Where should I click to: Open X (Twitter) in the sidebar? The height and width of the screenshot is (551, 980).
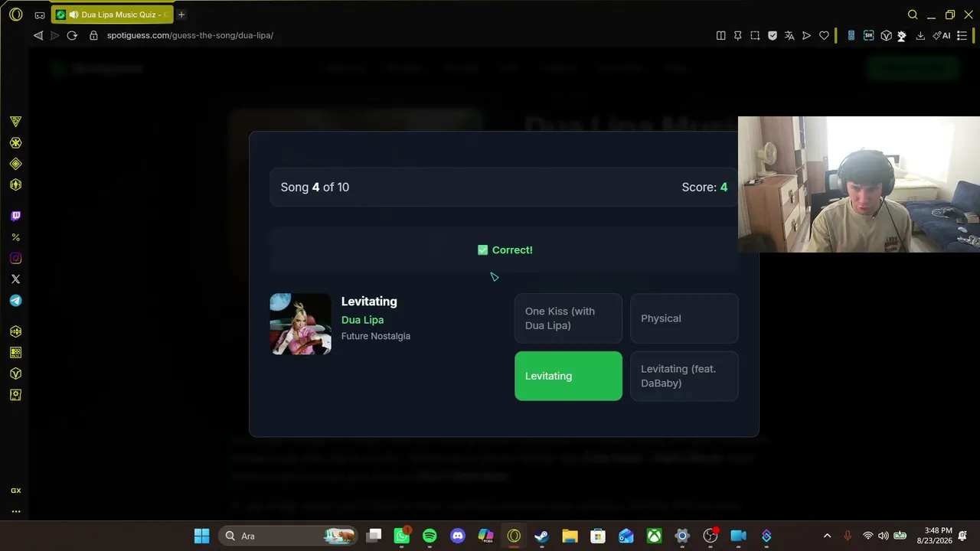tap(15, 279)
